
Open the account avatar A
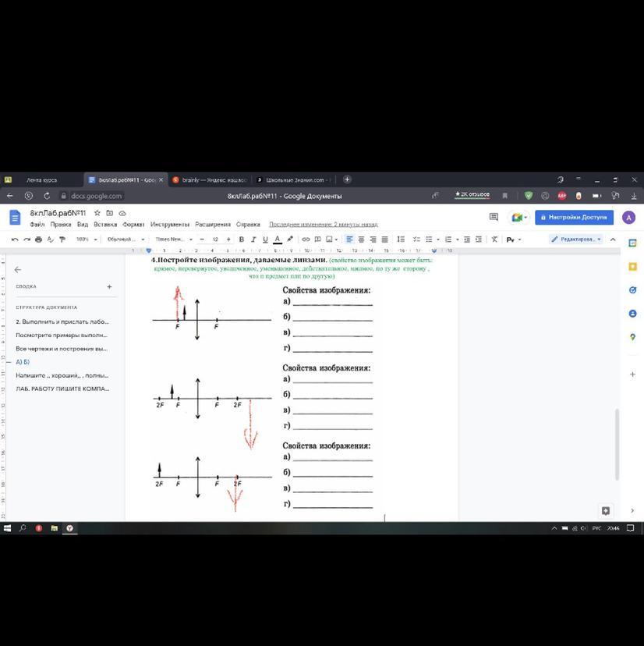coord(628,217)
